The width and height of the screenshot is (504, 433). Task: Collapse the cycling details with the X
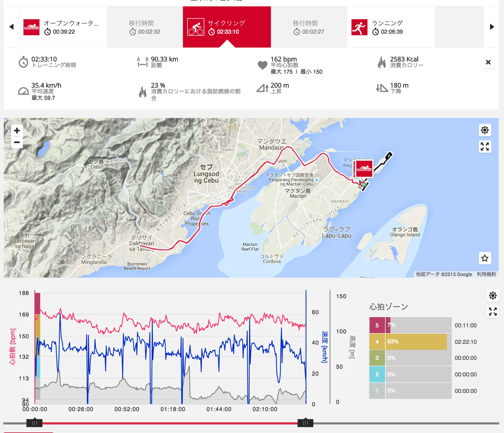pos(488,62)
